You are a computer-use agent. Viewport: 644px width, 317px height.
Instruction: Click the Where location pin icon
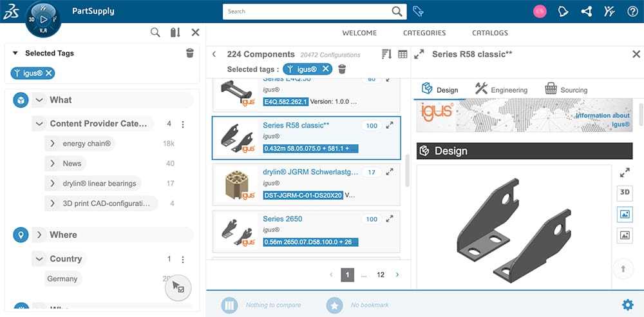[x=21, y=235]
